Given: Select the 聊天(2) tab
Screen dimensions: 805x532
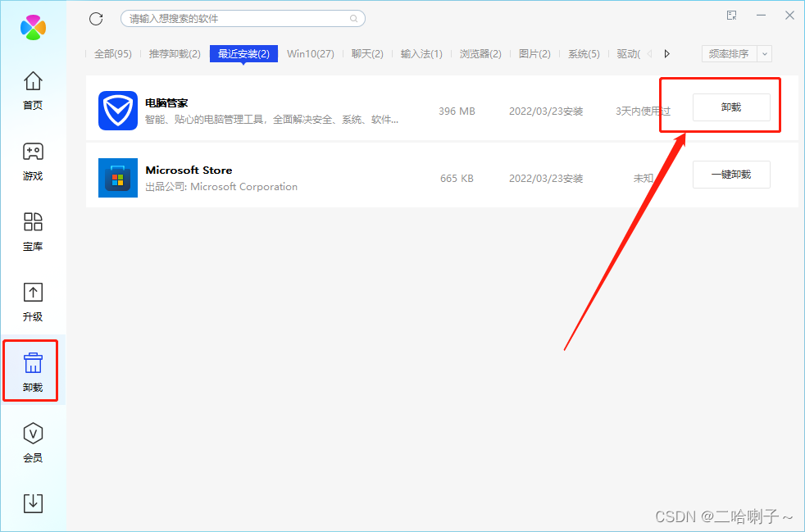Looking at the screenshot, I should tap(367, 54).
